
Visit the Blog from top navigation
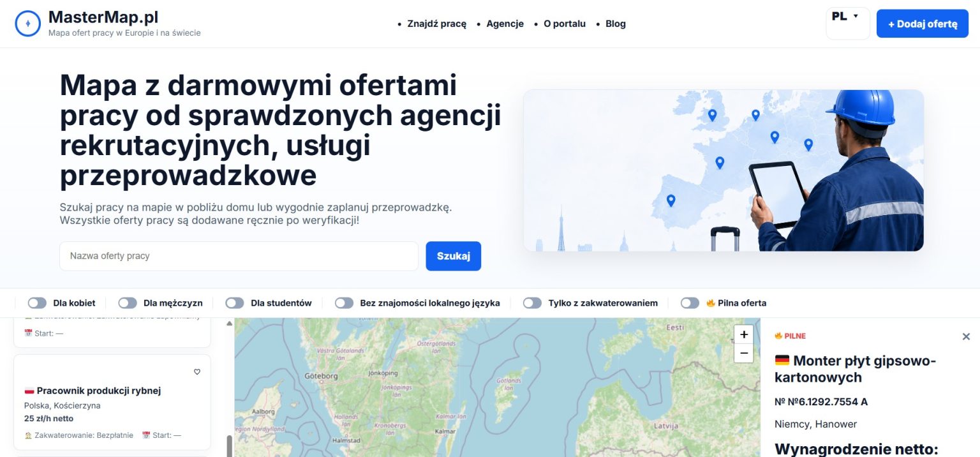pyautogui.click(x=616, y=24)
